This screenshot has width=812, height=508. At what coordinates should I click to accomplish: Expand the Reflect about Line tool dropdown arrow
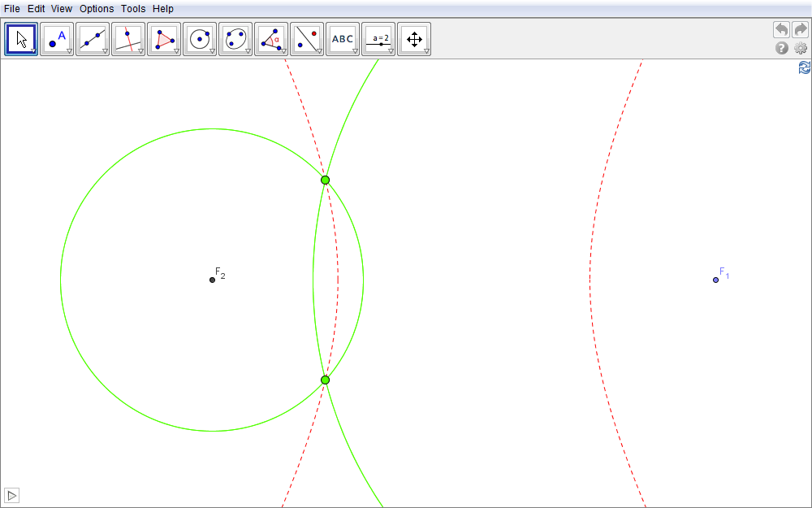click(x=319, y=51)
